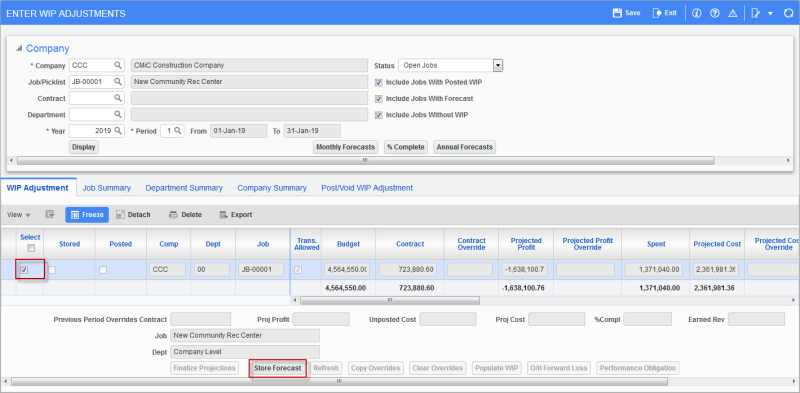Click the Projected Cost column header
This screenshot has width=800, height=393.
click(717, 244)
